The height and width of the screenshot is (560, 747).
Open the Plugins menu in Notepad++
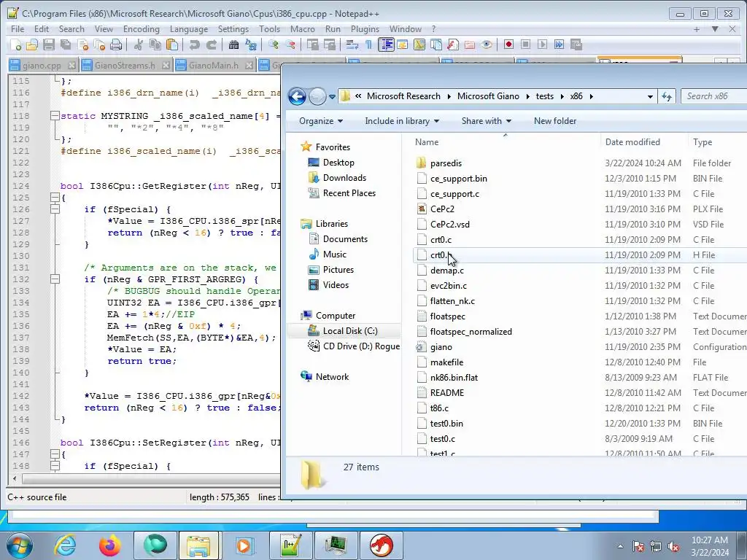coord(365,29)
